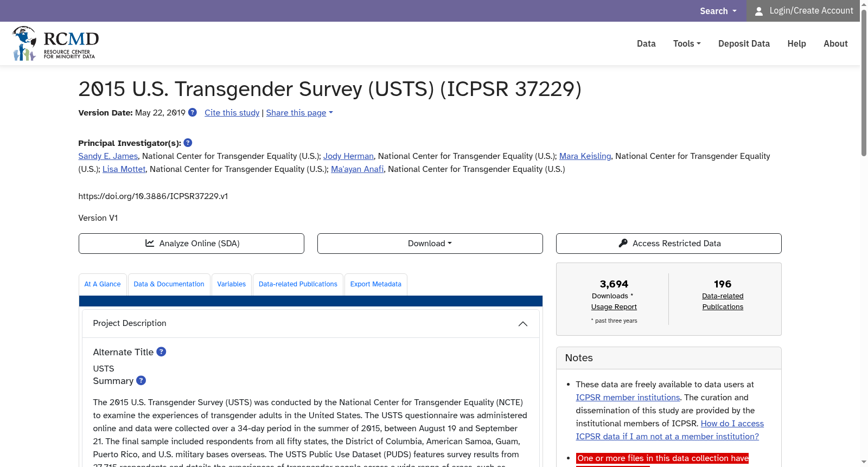Open the non-member ICPSR access link
The height and width of the screenshot is (467, 868).
(670, 430)
